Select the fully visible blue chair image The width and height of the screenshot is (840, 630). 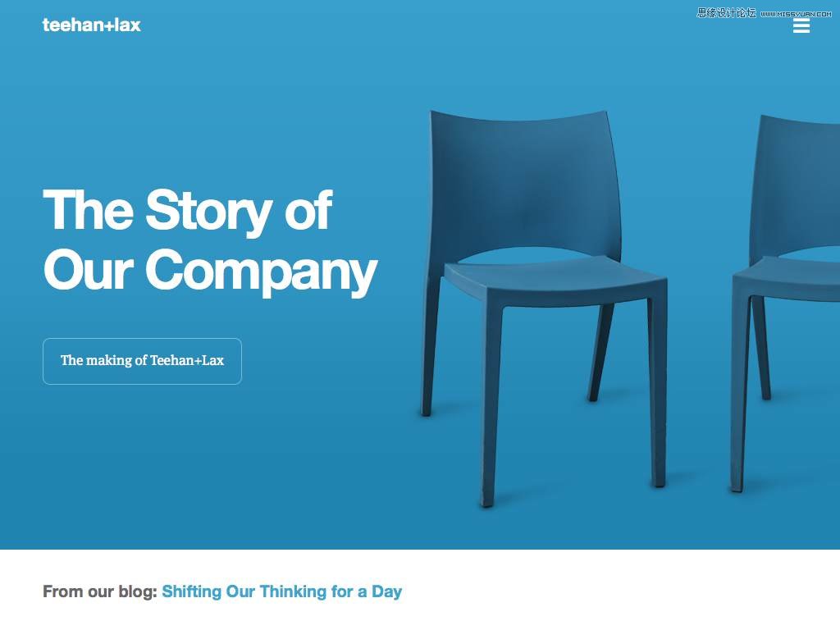coord(543,308)
